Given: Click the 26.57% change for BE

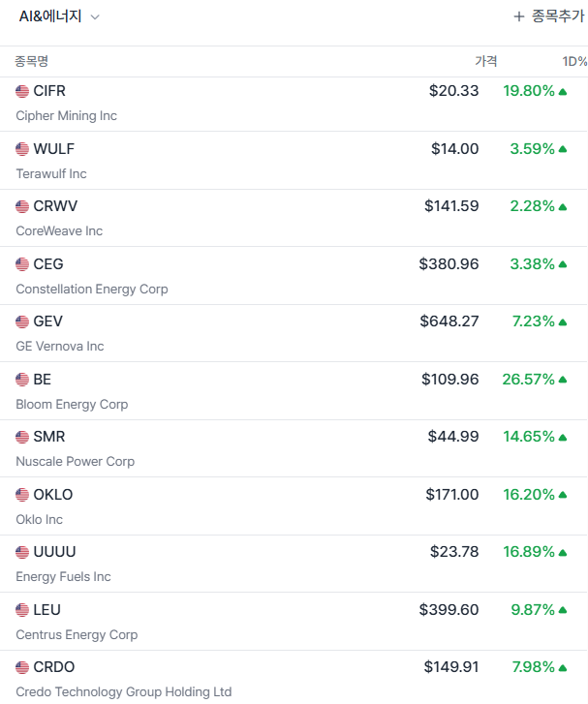Looking at the screenshot, I should coord(528,380).
